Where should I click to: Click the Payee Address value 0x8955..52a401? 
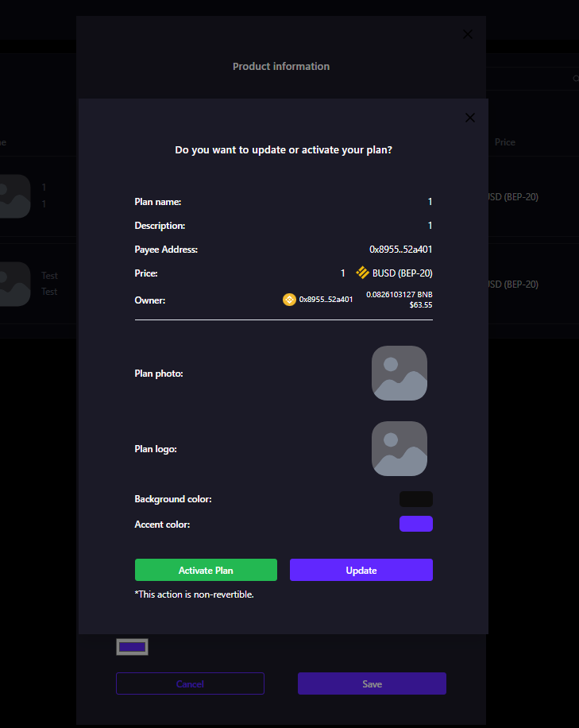tap(400, 250)
